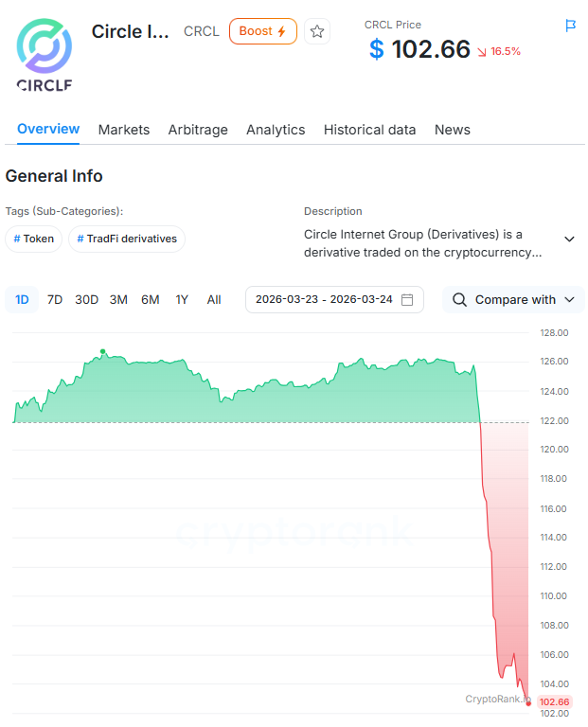Switch to the News tab
588x727 pixels.
click(453, 130)
